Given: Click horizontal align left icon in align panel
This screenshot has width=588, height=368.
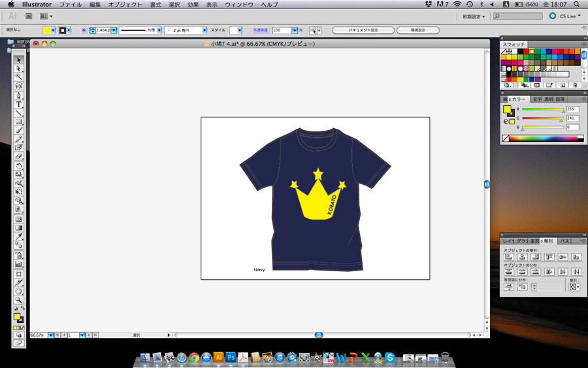Looking at the screenshot, I should [509, 257].
